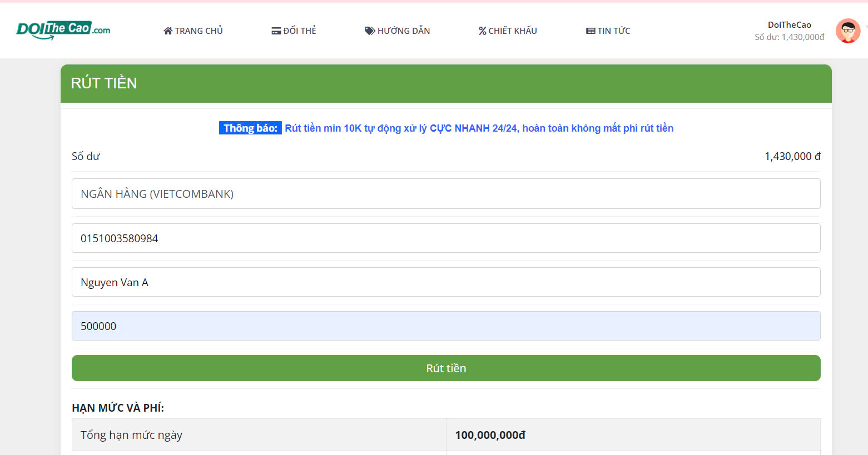Click header balance Số dư: 1,430,000đ
Viewport: 868px width, 455px height.
coord(790,37)
